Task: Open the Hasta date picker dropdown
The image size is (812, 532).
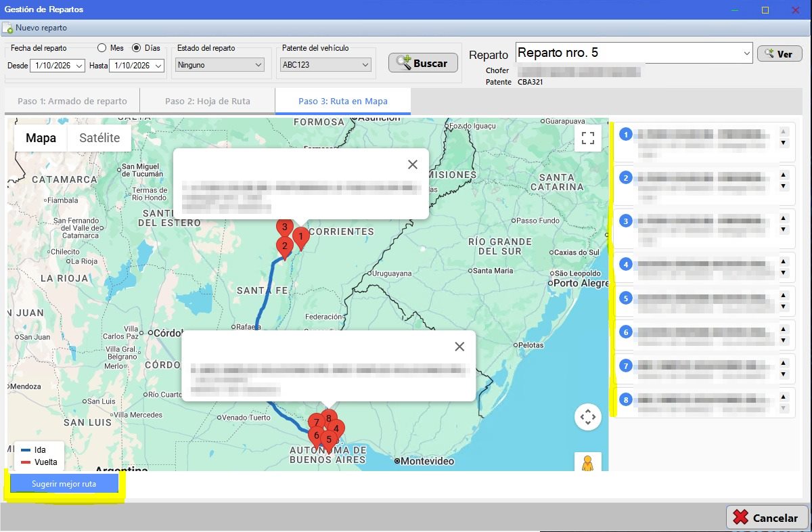Action: [159, 66]
